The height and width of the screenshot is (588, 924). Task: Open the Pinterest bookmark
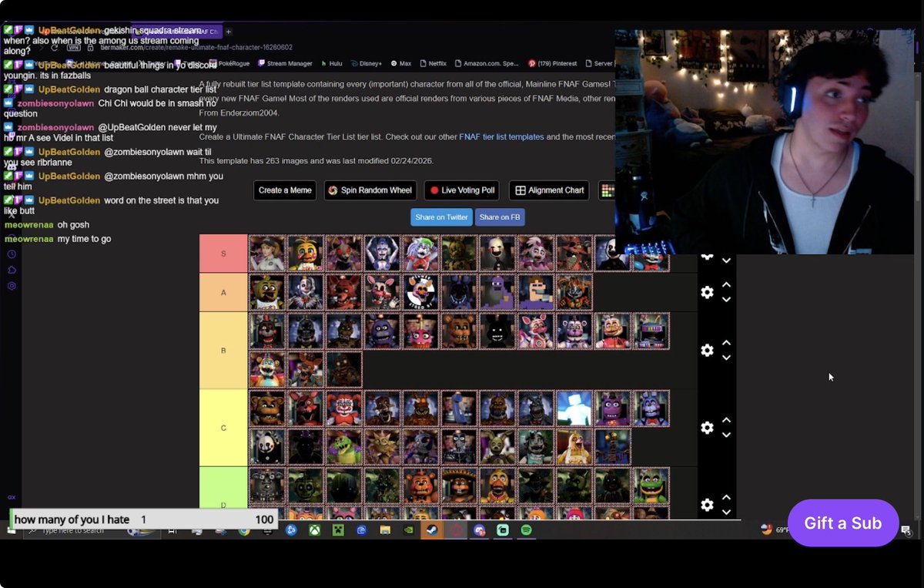(552, 63)
